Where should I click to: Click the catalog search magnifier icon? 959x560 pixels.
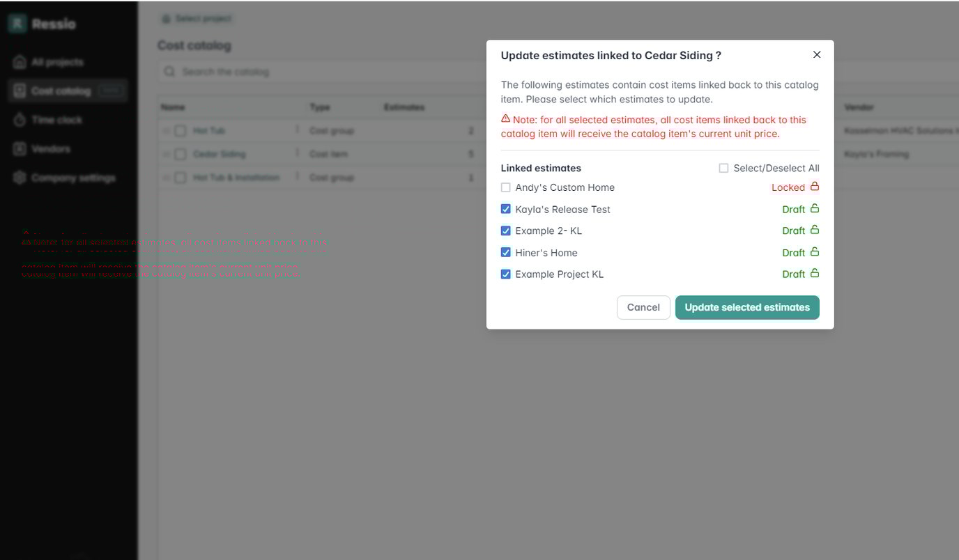(169, 72)
